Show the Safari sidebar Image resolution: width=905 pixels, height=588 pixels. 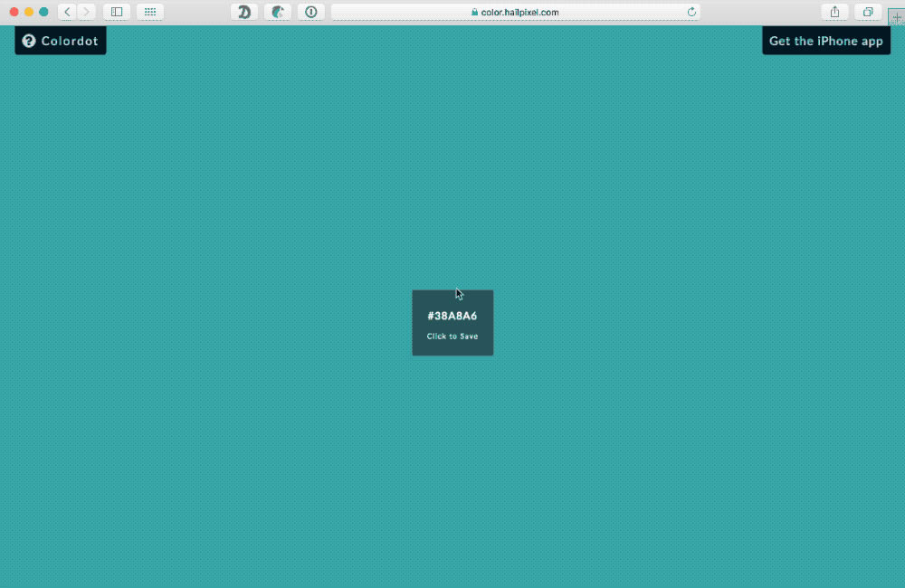click(117, 12)
